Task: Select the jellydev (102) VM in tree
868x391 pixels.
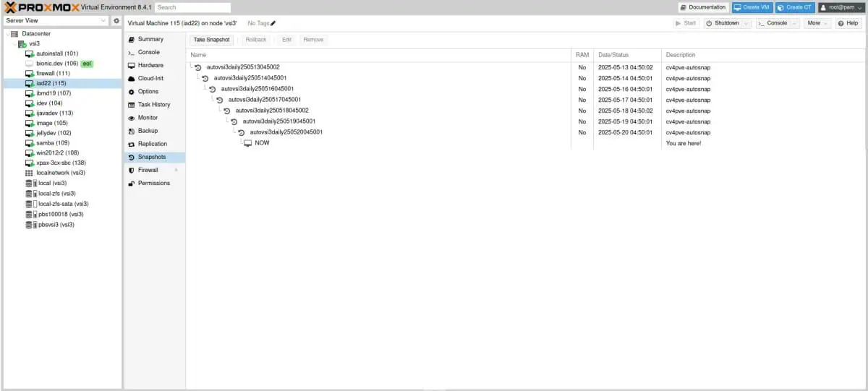Action: [54, 133]
